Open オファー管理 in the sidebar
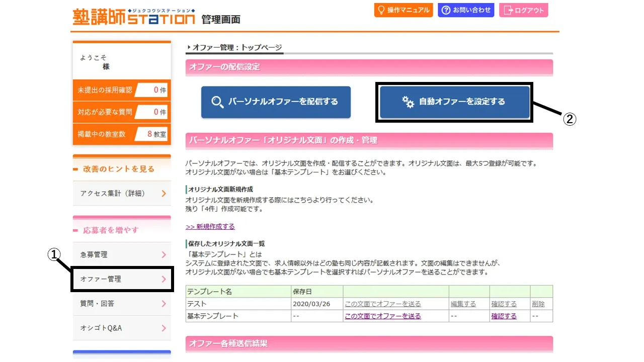Viewport: 644px width, 362px height. point(122,279)
